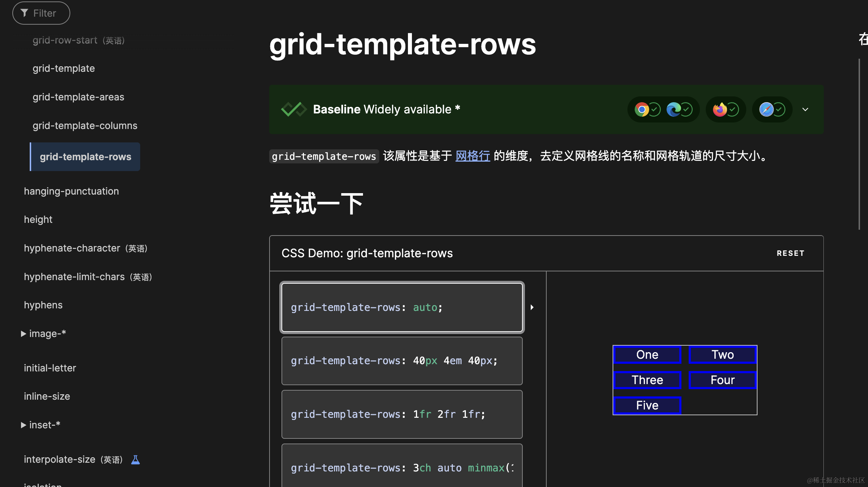Click the experimental flask icon beside interpolate-size
The image size is (868, 487).
135,459
